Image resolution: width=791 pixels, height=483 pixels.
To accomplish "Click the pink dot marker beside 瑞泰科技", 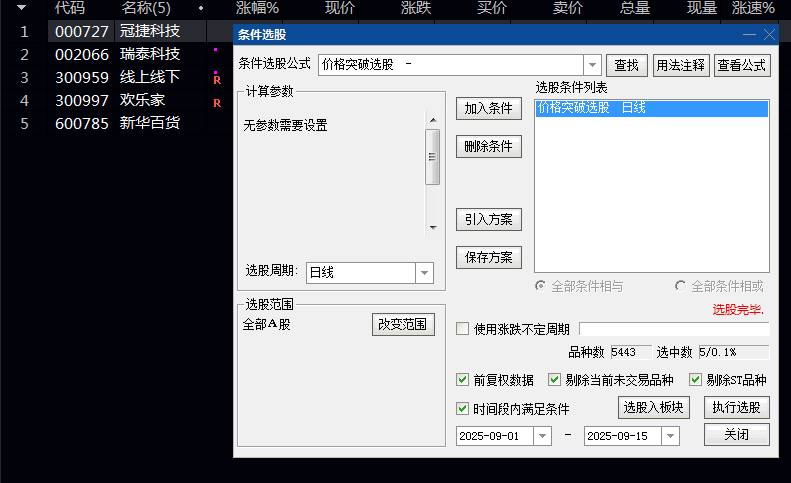I will tap(215, 49).
